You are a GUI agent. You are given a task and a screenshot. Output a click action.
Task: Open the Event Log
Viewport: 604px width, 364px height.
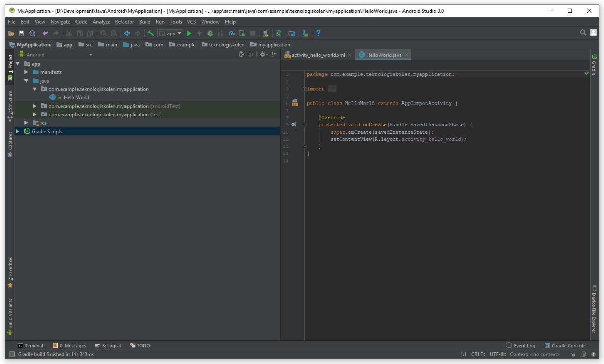tap(520, 346)
